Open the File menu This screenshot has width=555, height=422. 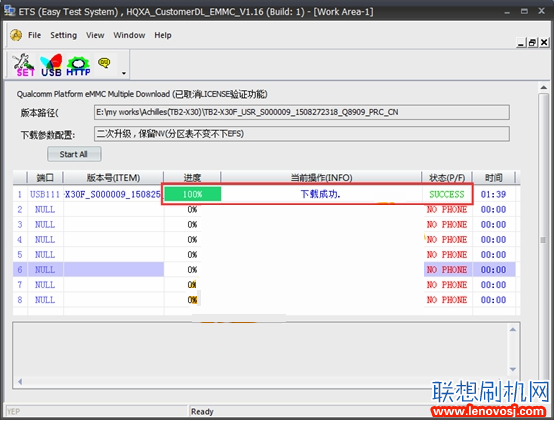coord(34,35)
